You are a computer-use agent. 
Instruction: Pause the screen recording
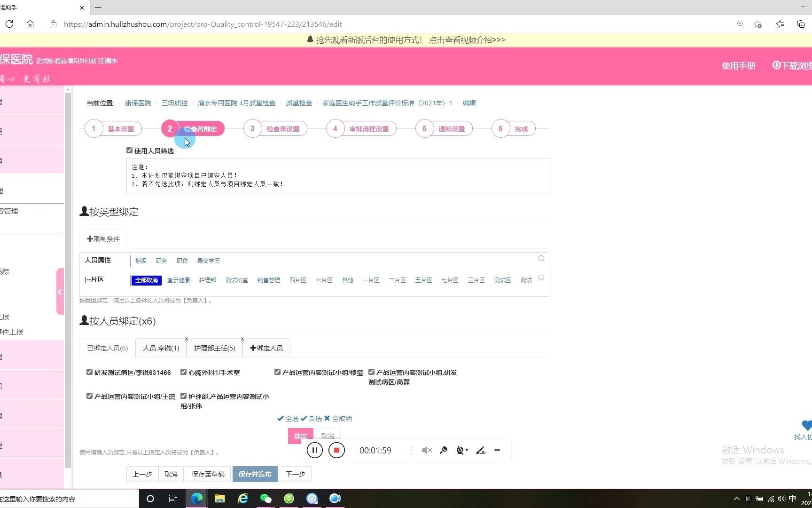tap(314, 450)
